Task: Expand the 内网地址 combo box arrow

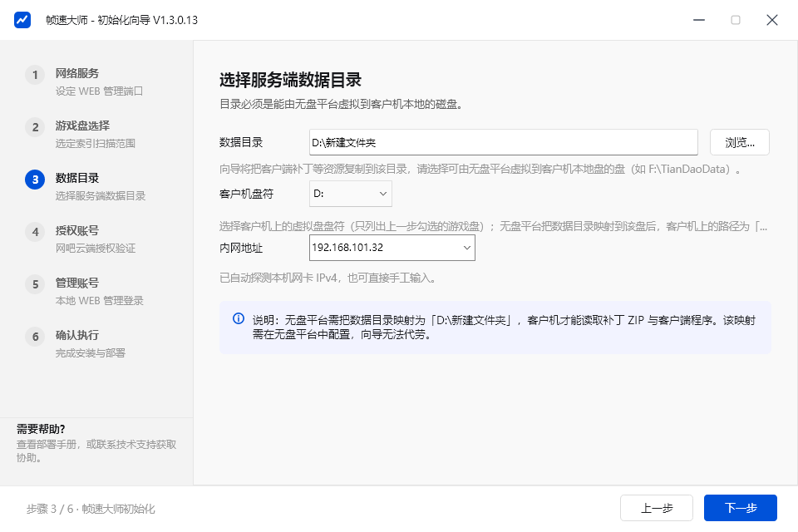Action: [x=466, y=248]
